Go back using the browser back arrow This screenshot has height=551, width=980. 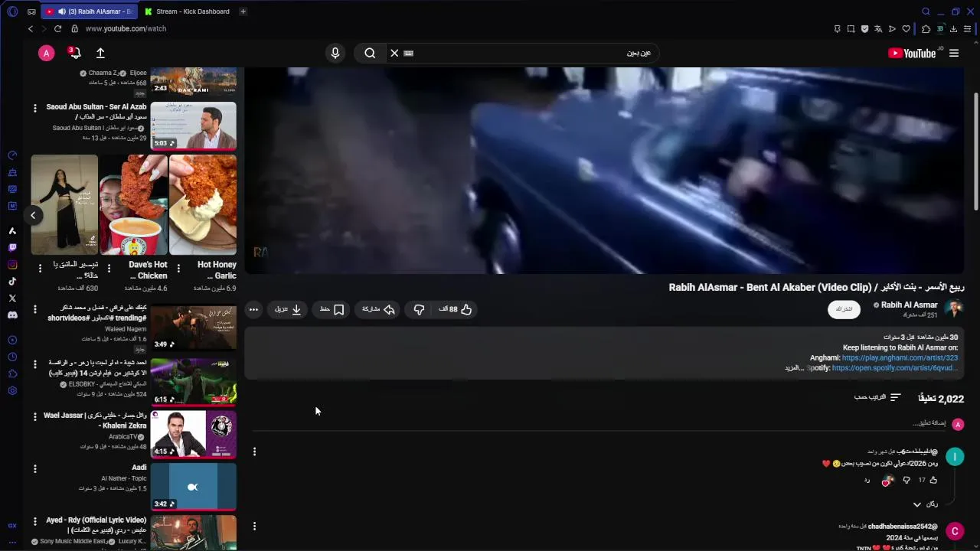pyautogui.click(x=31, y=28)
